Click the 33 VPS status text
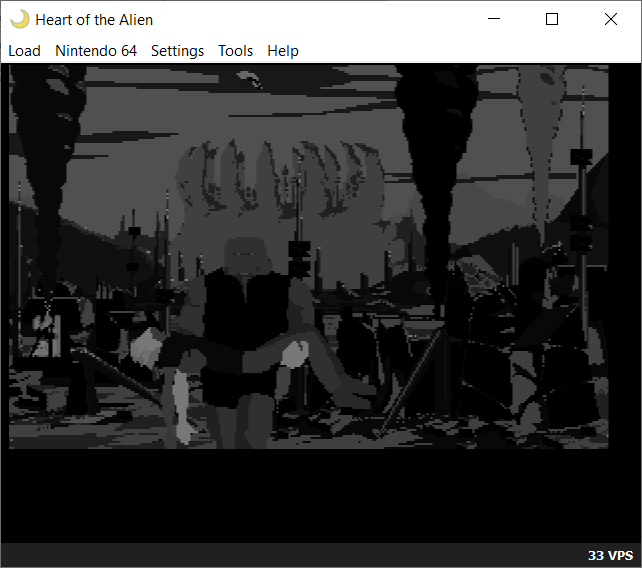Viewport: 642px width, 568px height. tap(610, 555)
